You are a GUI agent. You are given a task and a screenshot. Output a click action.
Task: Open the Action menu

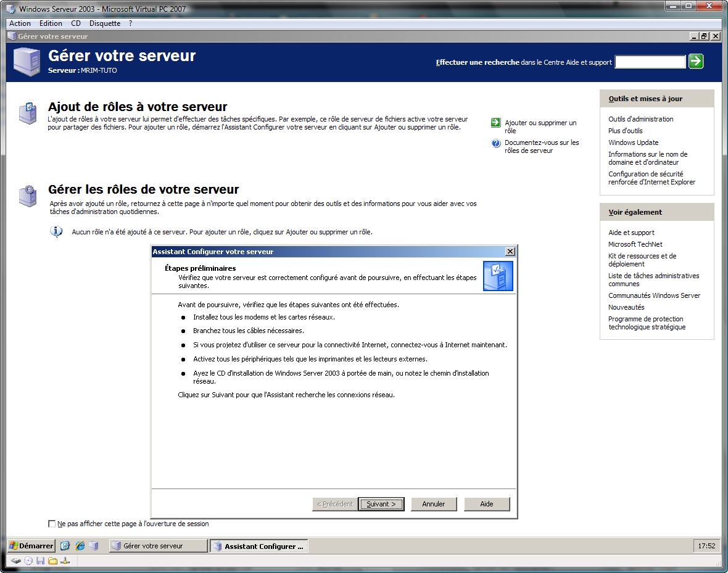20,23
